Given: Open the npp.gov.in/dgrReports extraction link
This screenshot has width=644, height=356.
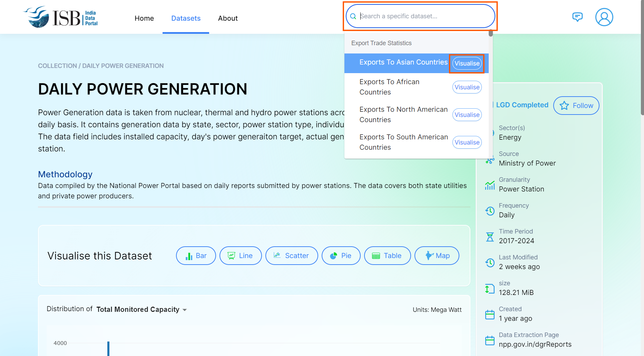Looking at the screenshot, I should [535, 344].
